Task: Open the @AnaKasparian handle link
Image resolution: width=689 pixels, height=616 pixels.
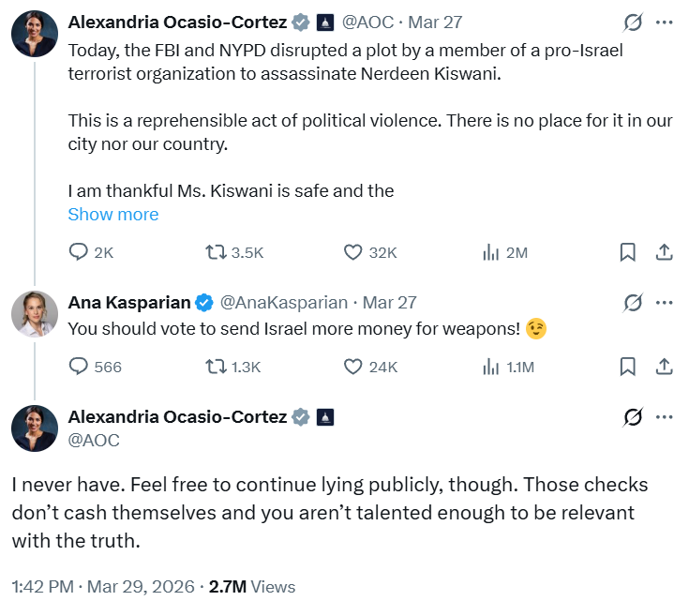Action: pos(283,303)
